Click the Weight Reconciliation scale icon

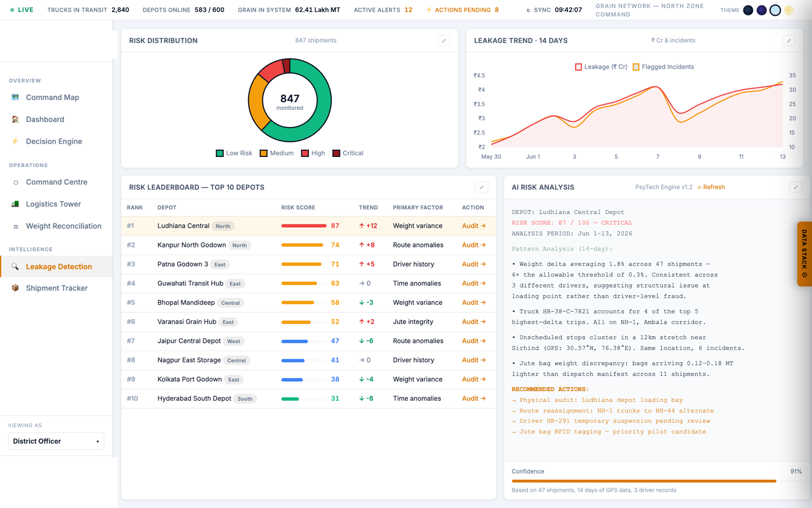pyautogui.click(x=15, y=226)
